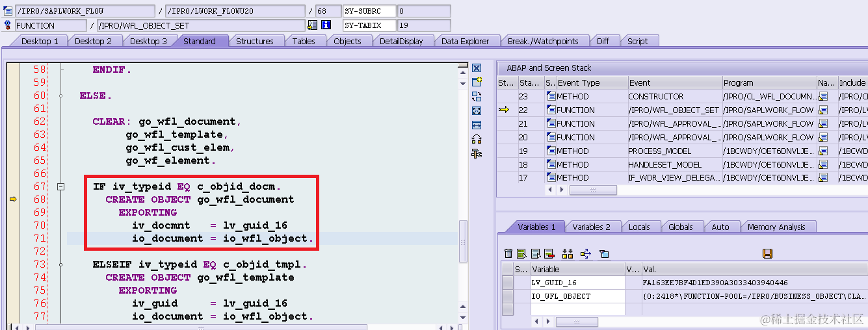The height and width of the screenshot is (330, 868).
Task: Click the fold marker on line 60 ELSE
Action: tap(61, 95)
